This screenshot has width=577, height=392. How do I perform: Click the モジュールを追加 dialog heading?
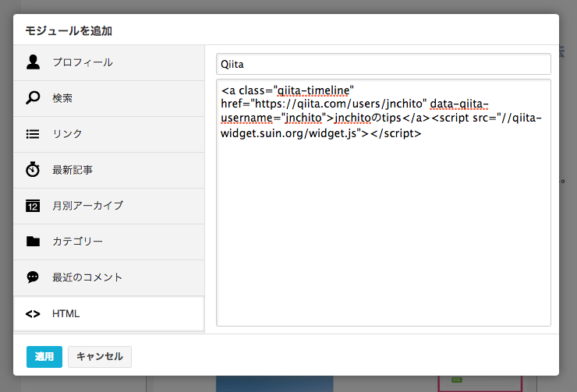pos(69,31)
